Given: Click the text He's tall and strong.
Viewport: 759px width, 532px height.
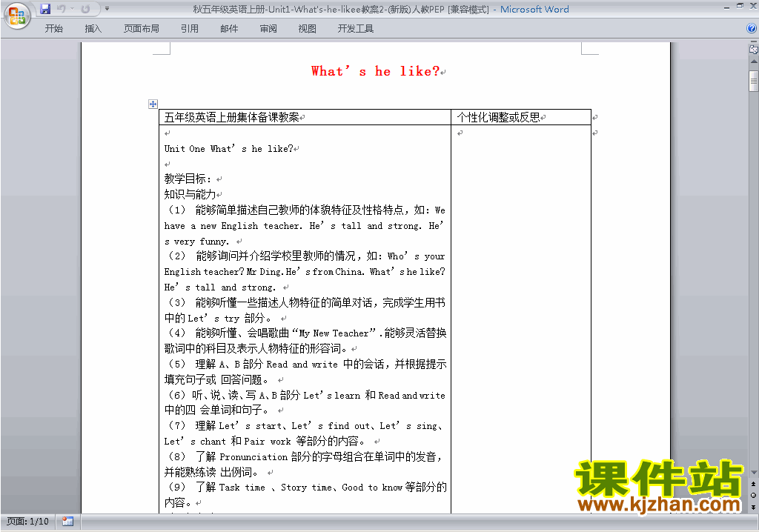Looking at the screenshot, I should [219, 287].
